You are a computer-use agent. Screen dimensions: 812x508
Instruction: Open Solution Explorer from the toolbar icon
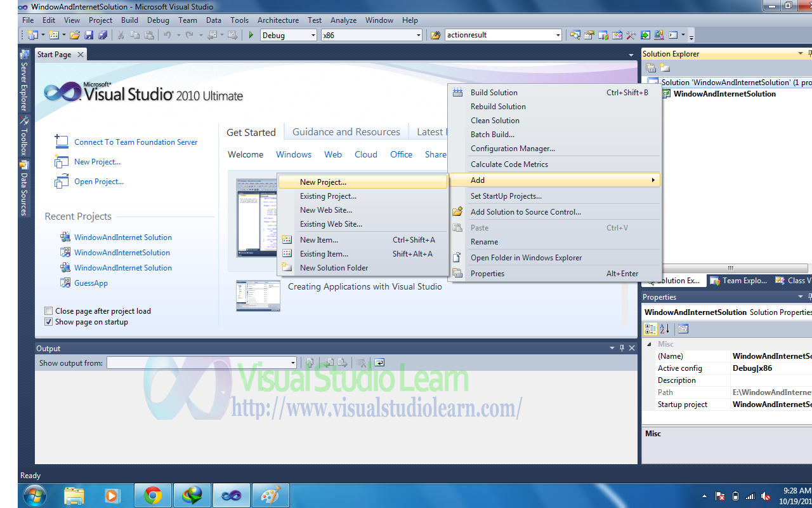coord(575,35)
